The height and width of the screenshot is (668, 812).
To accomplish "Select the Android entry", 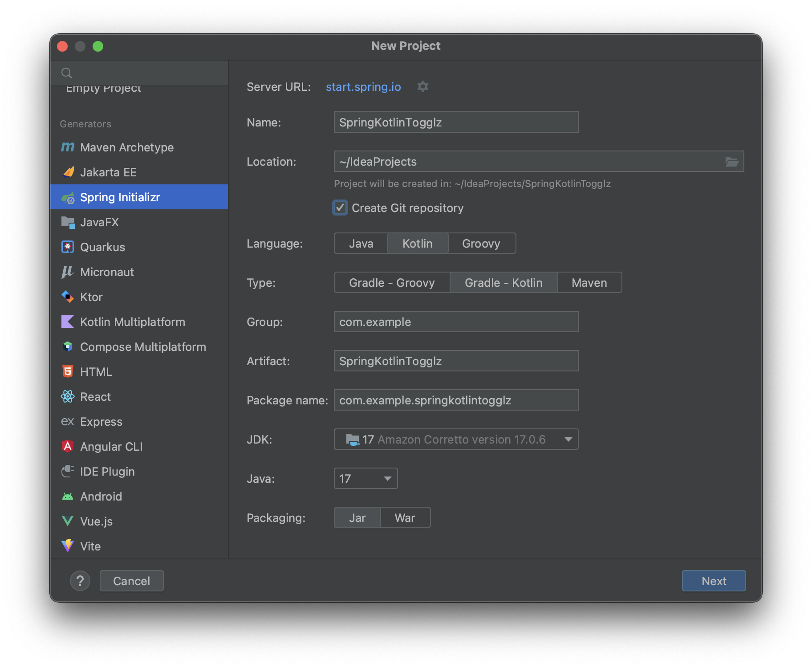I will point(139,496).
